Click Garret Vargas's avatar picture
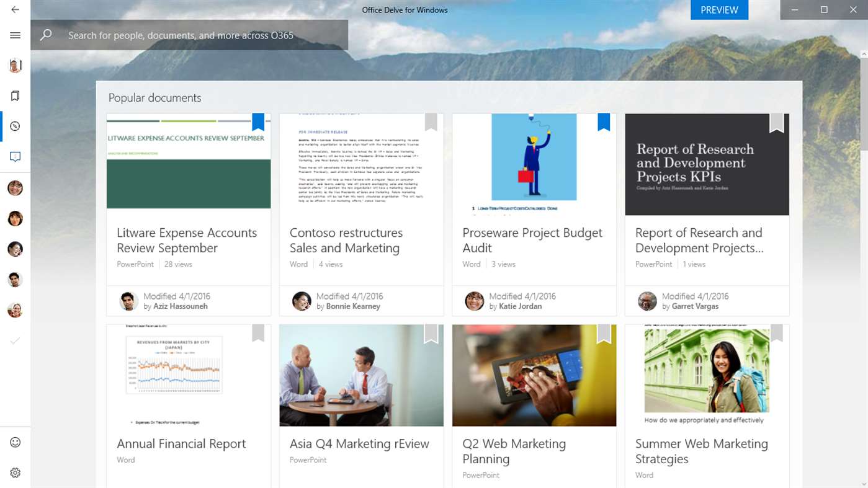868x488 pixels. click(x=647, y=301)
